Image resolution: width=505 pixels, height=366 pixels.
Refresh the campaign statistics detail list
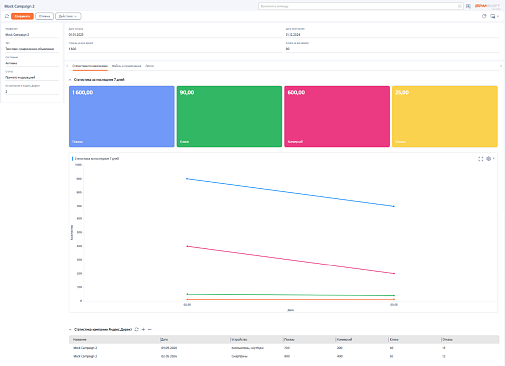coord(136,329)
